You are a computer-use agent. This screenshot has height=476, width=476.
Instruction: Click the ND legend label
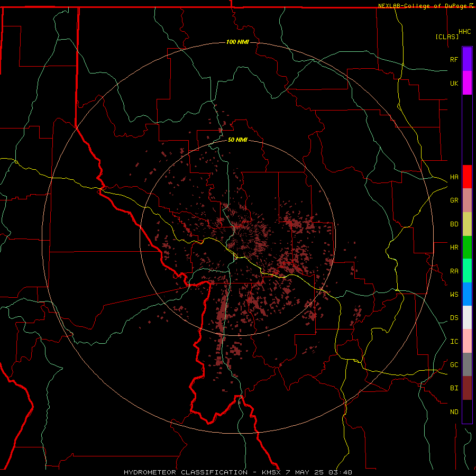454,412
